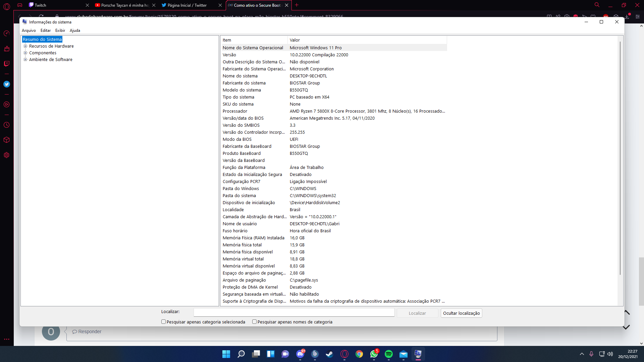Open the Ajuda menu
This screenshot has width=644, height=362.
click(x=75, y=31)
